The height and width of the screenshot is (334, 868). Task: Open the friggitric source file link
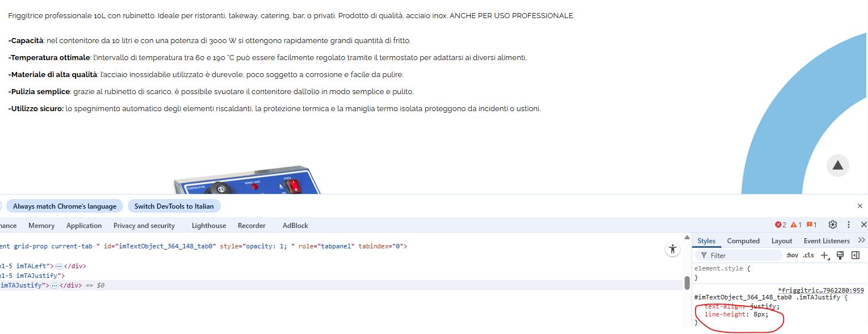821,290
